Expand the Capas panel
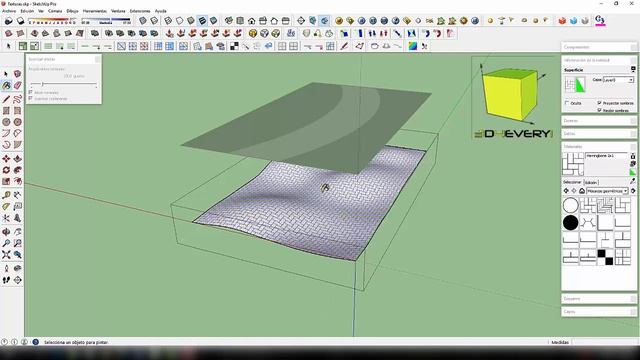Image resolution: width=640 pixels, height=360 pixels. click(x=599, y=311)
